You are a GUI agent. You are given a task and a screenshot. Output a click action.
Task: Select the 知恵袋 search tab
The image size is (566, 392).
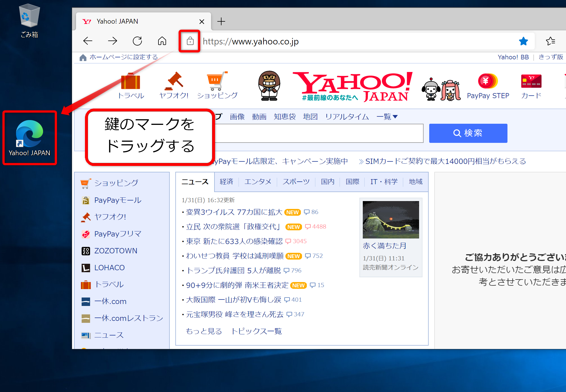(x=285, y=117)
